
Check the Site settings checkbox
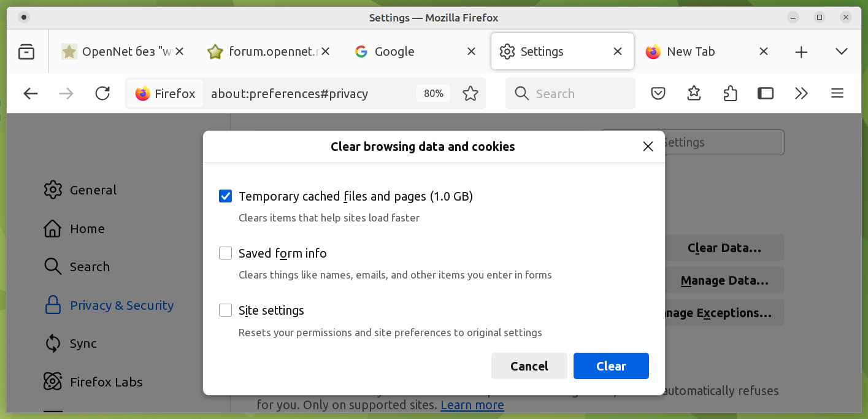tap(226, 310)
